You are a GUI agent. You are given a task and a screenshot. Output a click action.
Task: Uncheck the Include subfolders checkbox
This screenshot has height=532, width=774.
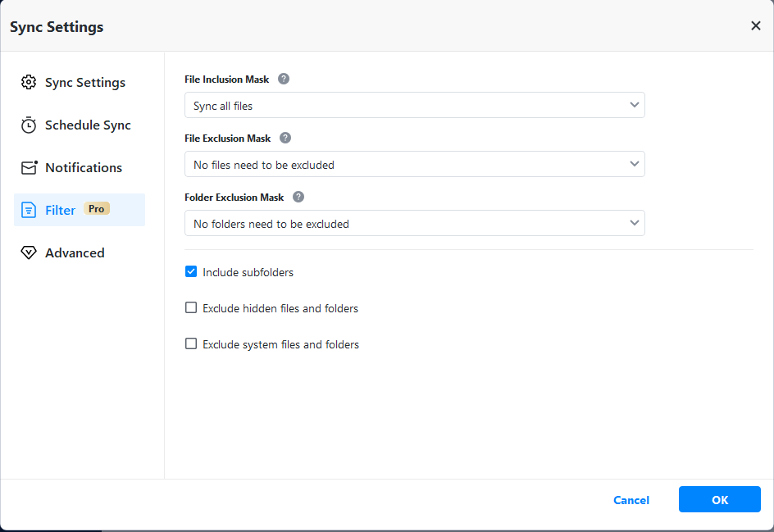click(191, 272)
